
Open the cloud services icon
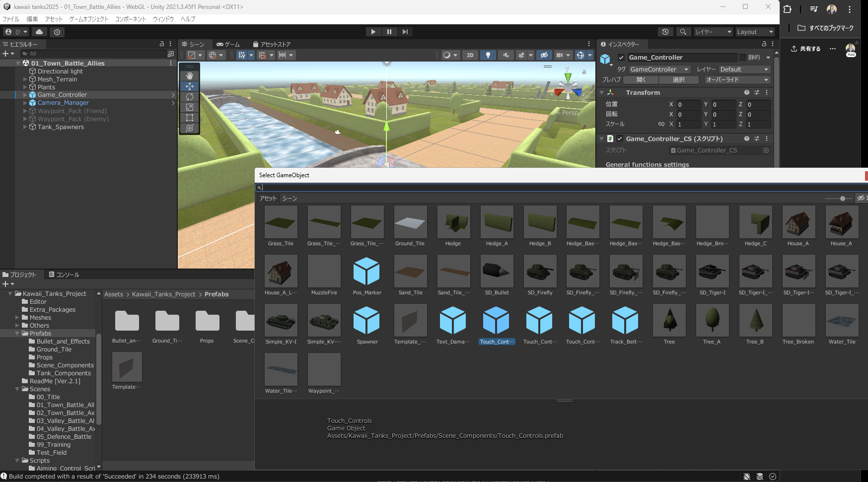pyautogui.click(x=39, y=32)
